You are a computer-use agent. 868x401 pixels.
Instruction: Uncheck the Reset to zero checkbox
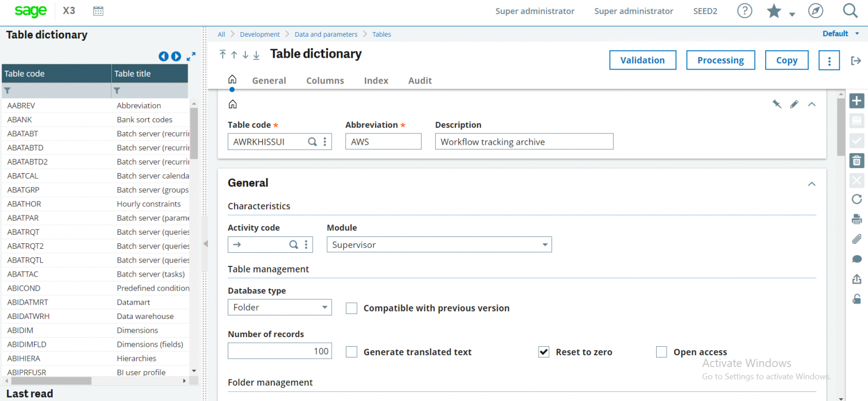coord(543,352)
